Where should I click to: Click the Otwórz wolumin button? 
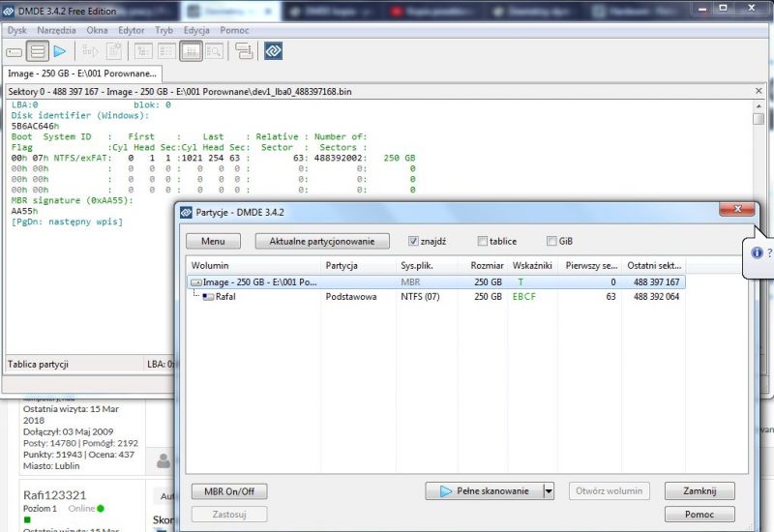click(609, 491)
